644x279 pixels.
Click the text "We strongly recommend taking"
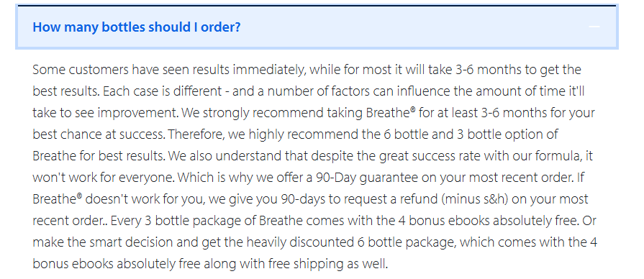click(x=271, y=113)
